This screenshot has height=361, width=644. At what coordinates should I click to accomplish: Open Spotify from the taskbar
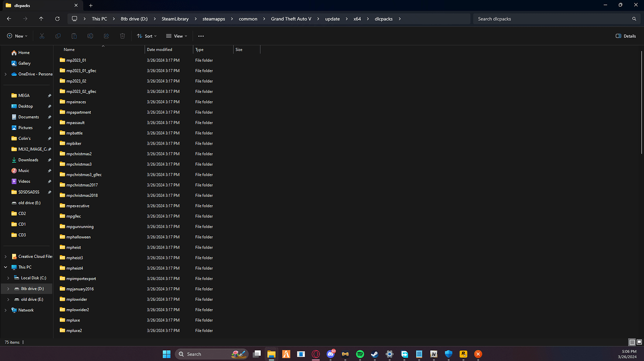(x=360, y=354)
